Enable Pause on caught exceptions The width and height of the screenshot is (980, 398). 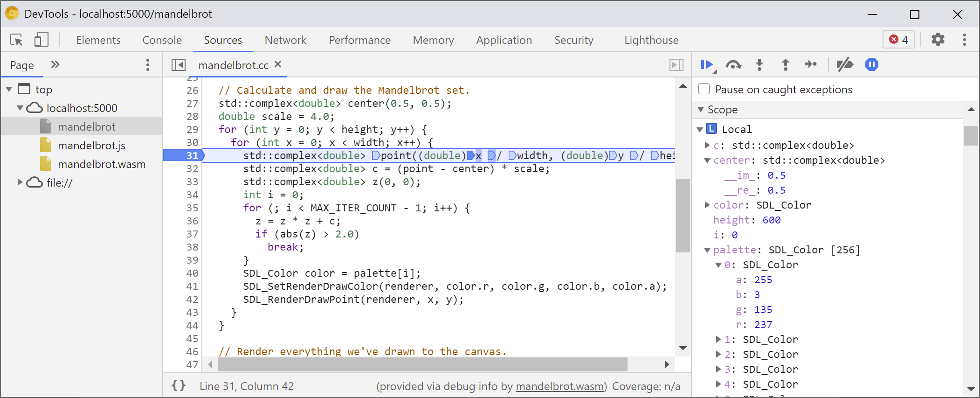tap(704, 89)
